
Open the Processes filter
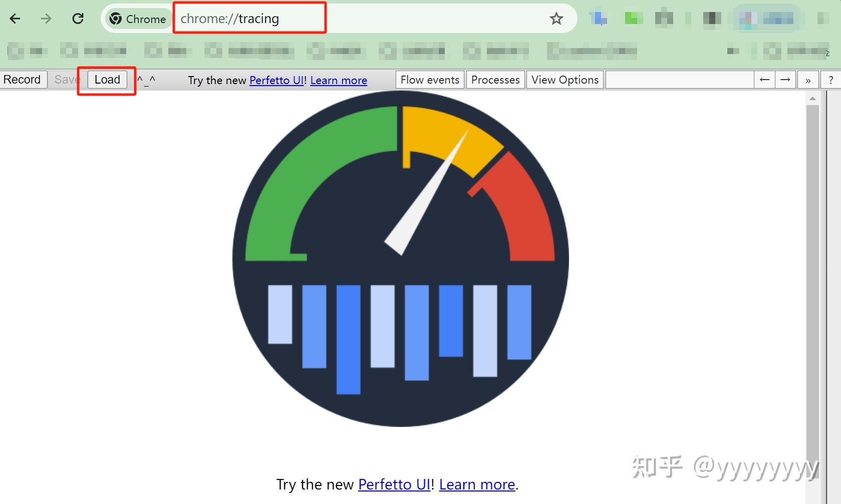[x=495, y=80]
